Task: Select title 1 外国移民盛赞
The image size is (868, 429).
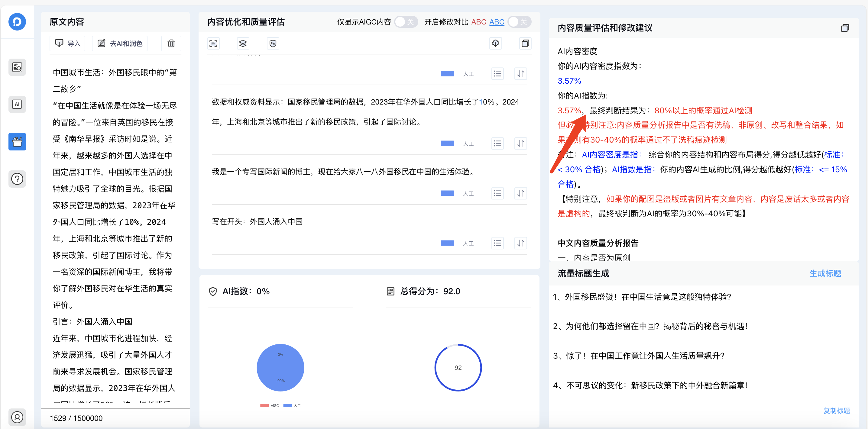Action: (642, 297)
